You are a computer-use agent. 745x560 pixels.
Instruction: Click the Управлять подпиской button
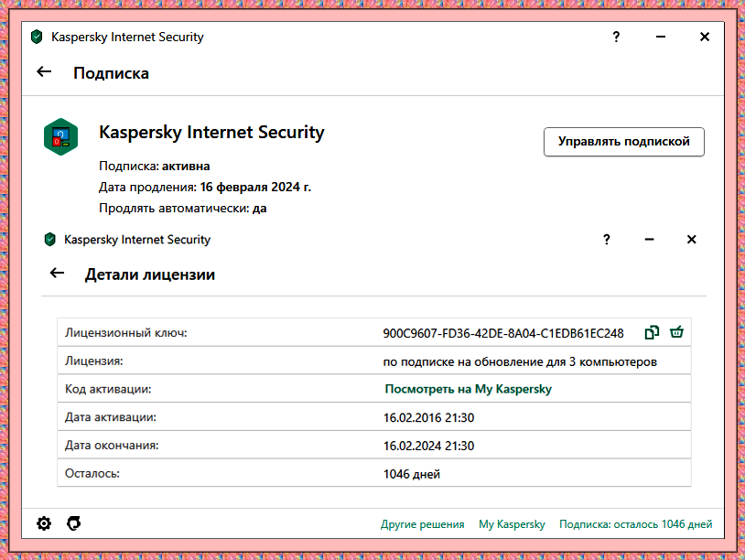(x=624, y=142)
